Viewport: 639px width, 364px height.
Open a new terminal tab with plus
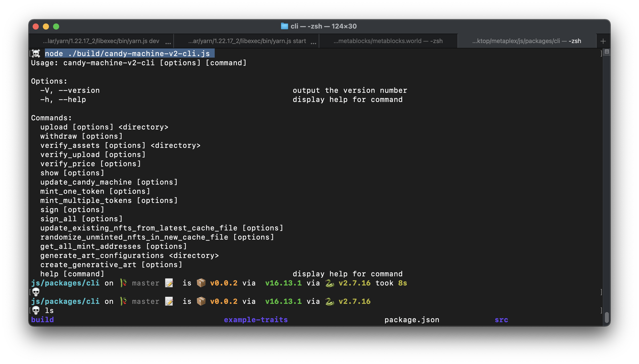pyautogui.click(x=603, y=41)
